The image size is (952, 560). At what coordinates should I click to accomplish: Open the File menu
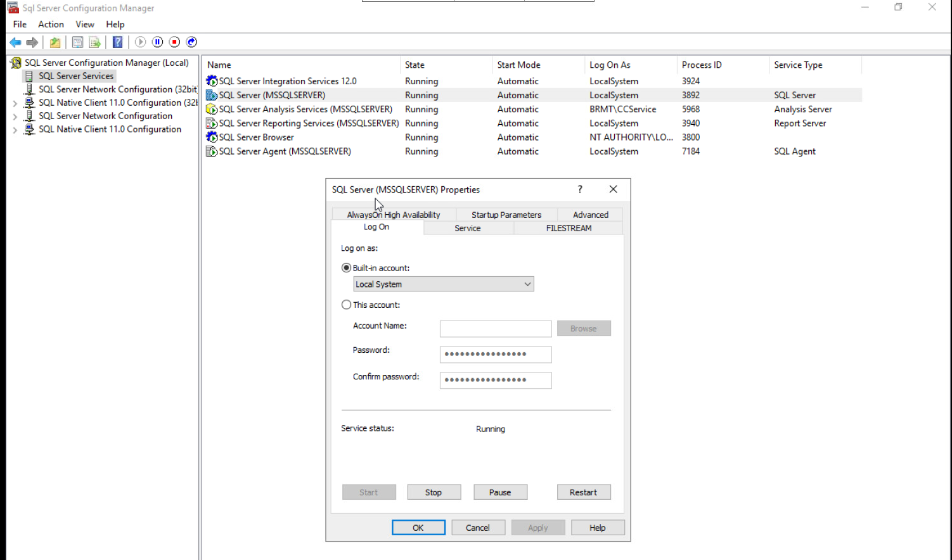click(x=20, y=24)
